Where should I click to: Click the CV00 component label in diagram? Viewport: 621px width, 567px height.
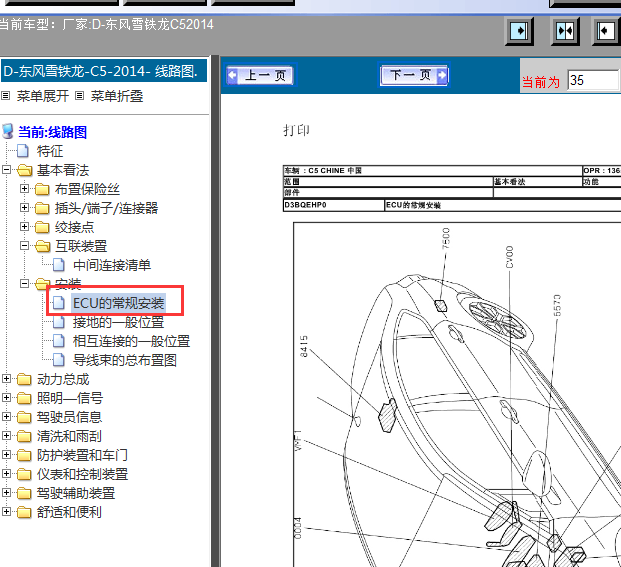[x=510, y=257]
